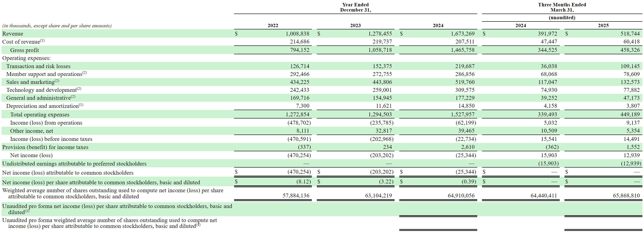Click 2022 per-share loss value (8.12)
This screenshot has width=644, height=232.
303,181
